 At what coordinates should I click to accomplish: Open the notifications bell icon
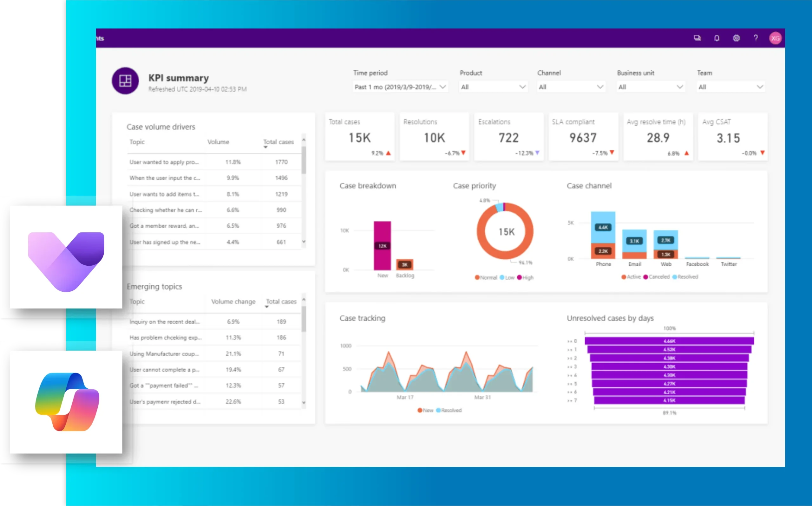717,38
